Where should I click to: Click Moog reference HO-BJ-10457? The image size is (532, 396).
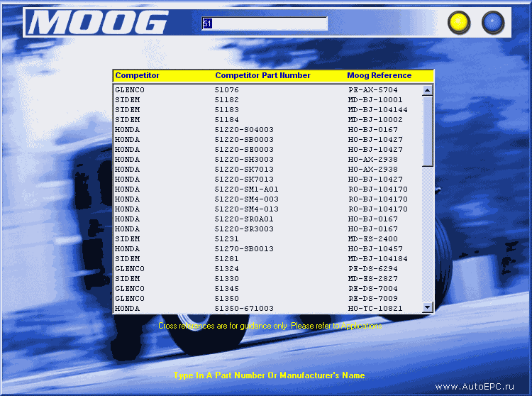[375, 248]
